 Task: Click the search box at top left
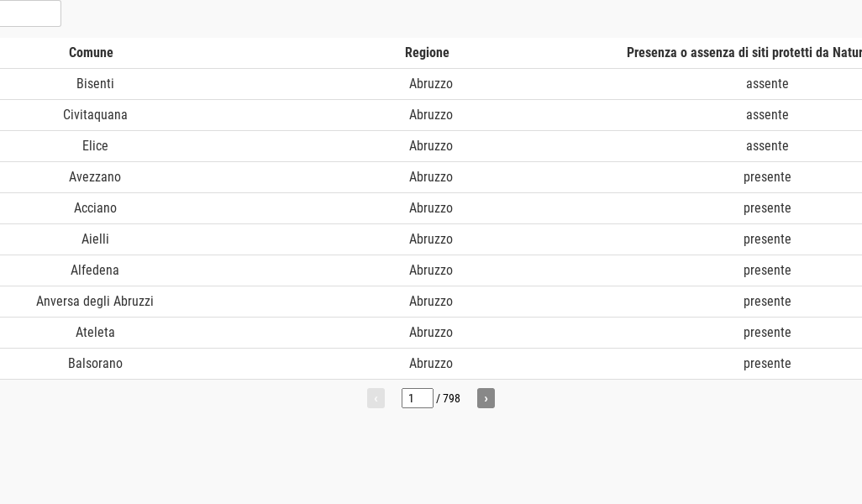(x=29, y=13)
